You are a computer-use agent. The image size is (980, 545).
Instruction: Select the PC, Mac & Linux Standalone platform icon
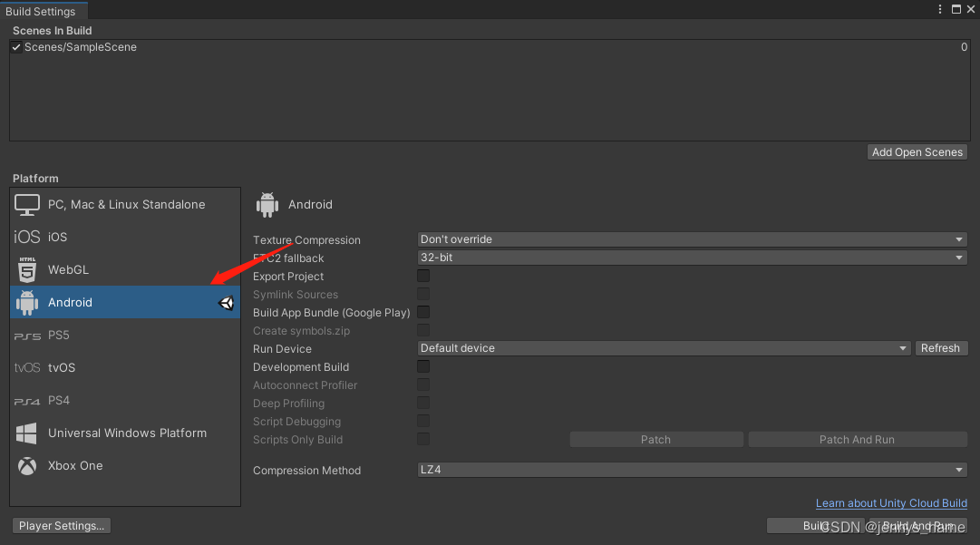[27, 204]
